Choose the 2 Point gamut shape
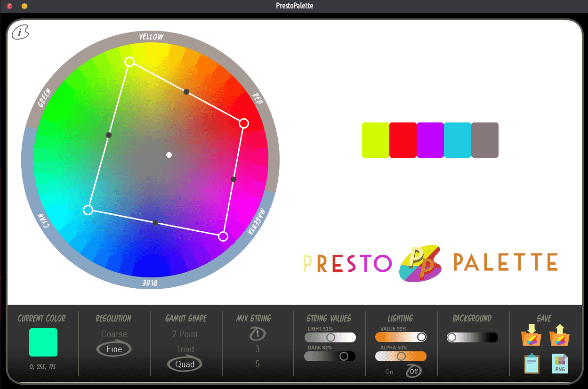The image size is (588, 389). [x=185, y=334]
